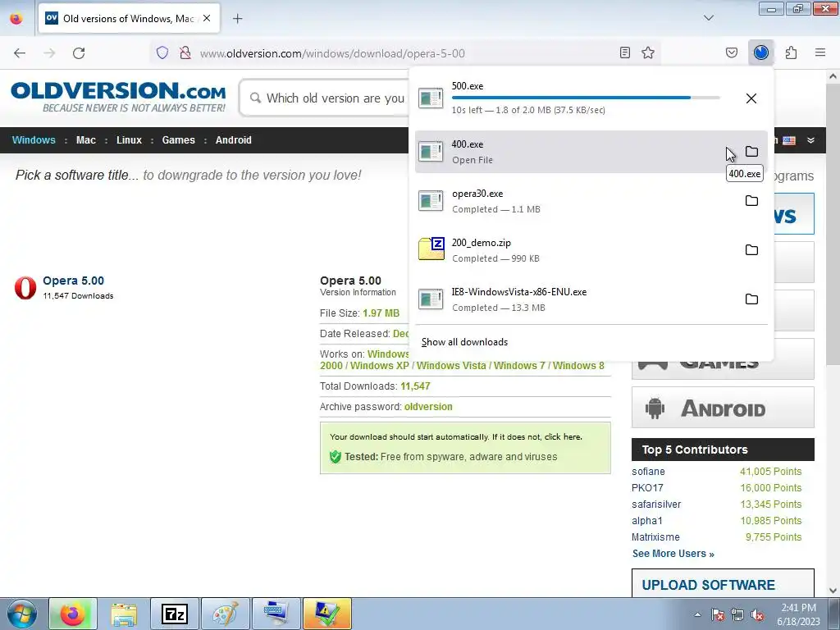Click the 400.exe file icon

pyautogui.click(x=431, y=152)
